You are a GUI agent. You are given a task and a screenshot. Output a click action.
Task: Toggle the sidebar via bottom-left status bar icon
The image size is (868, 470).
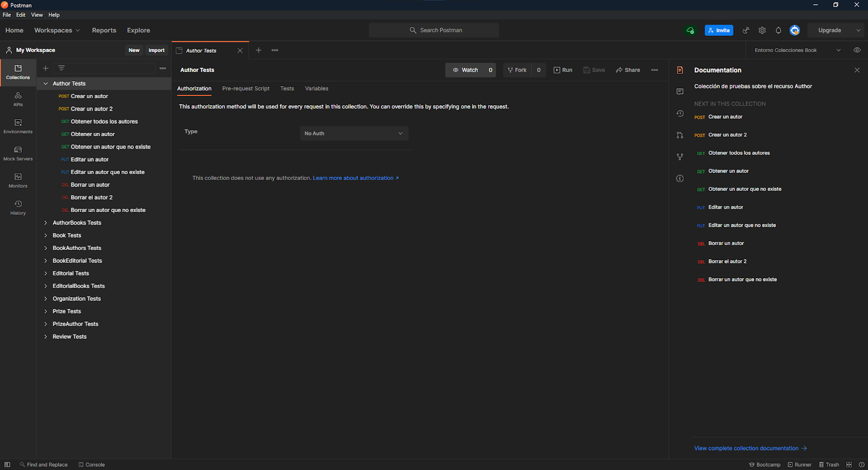(8, 465)
